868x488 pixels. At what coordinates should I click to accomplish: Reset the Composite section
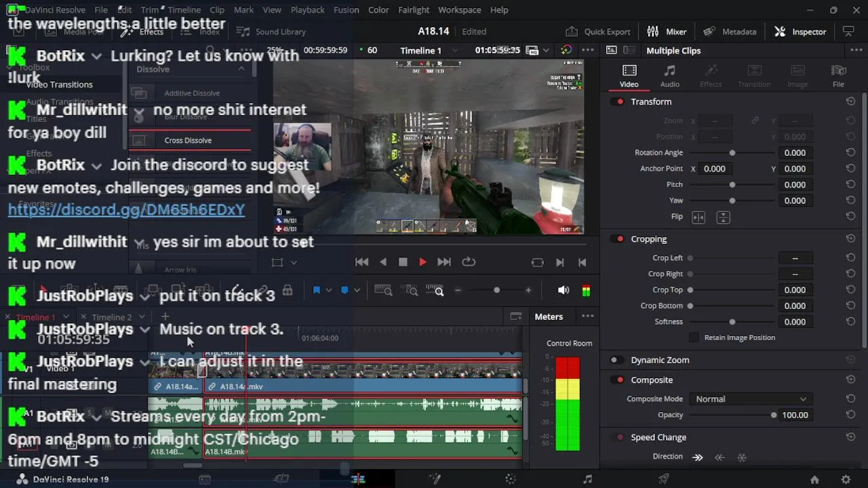[850, 380]
